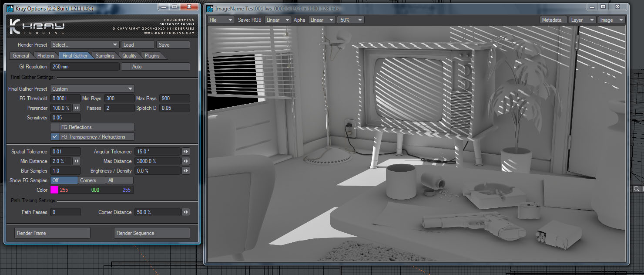Click the Max Distance stepper arrows
This screenshot has width=644, height=275.
coord(186,161)
